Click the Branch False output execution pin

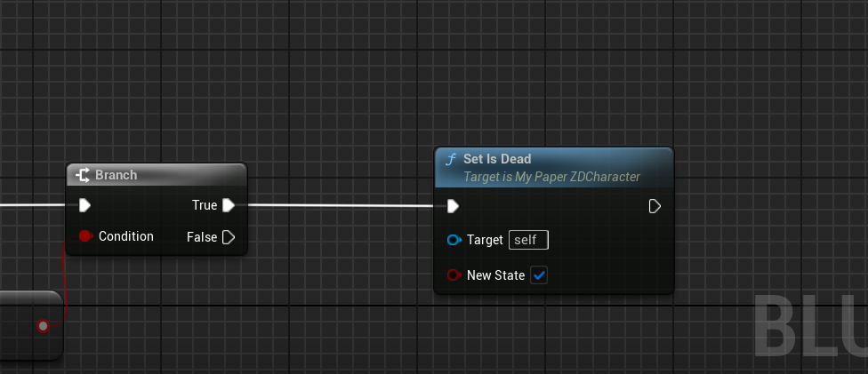[x=228, y=237]
